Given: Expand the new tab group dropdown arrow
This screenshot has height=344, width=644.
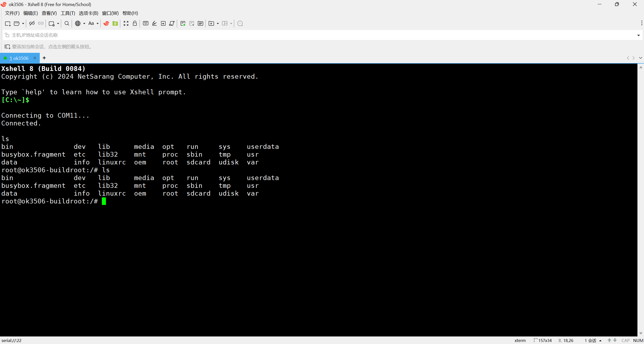Looking at the screenshot, I should (x=218, y=23).
